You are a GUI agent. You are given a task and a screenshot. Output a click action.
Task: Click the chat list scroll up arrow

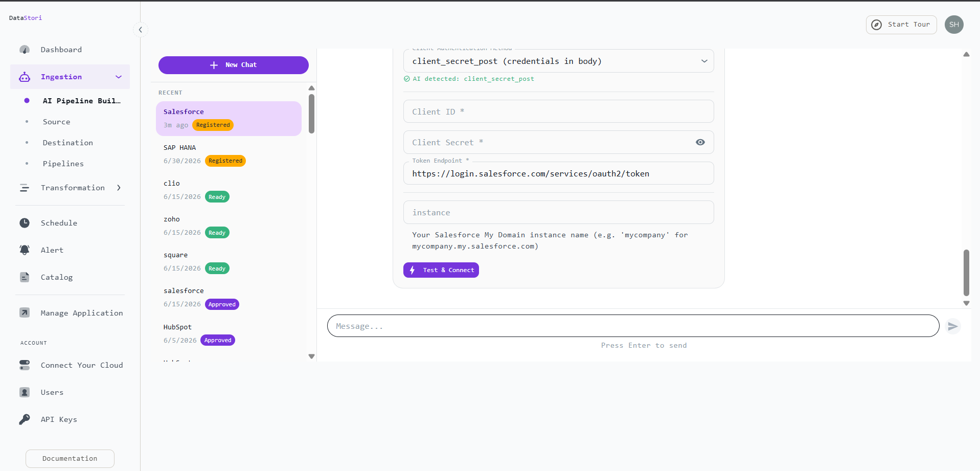coord(311,88)
